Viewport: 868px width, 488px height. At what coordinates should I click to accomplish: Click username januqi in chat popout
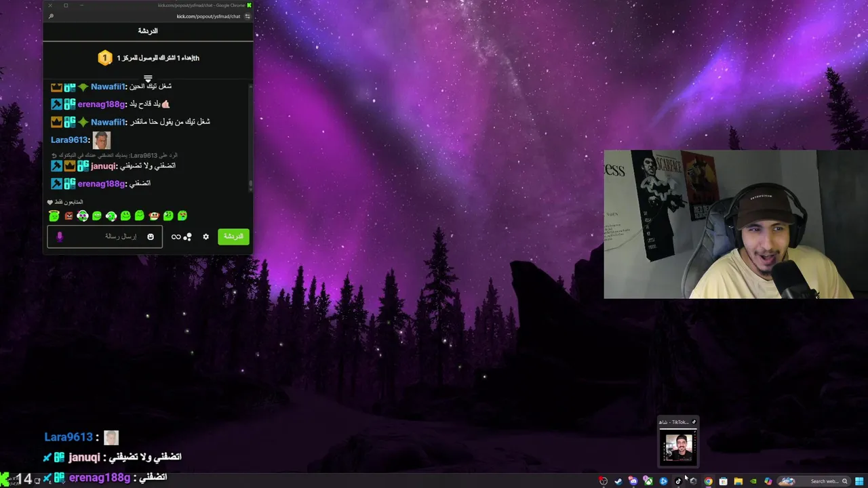[x=104, y=166]
